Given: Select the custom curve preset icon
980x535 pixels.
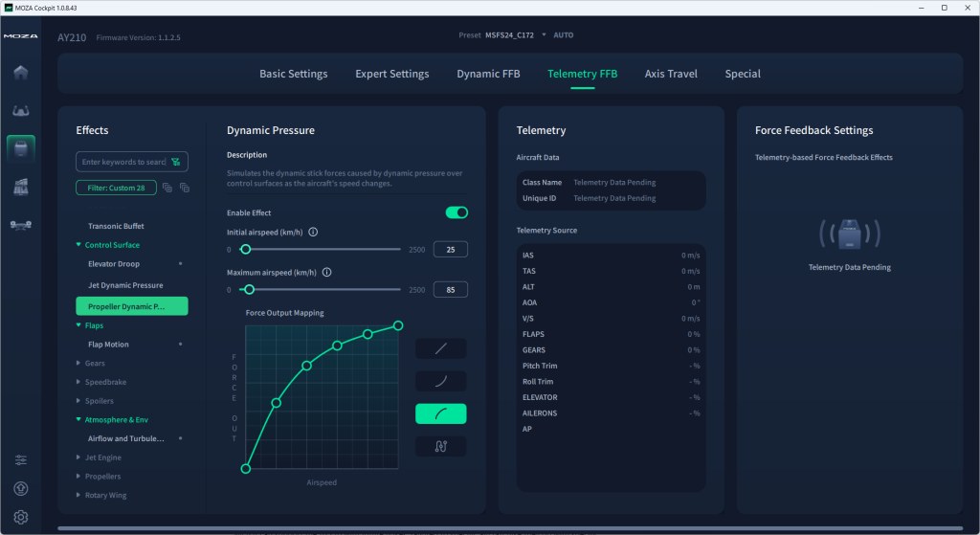Looking at the screenshot, I should (440, 446).
